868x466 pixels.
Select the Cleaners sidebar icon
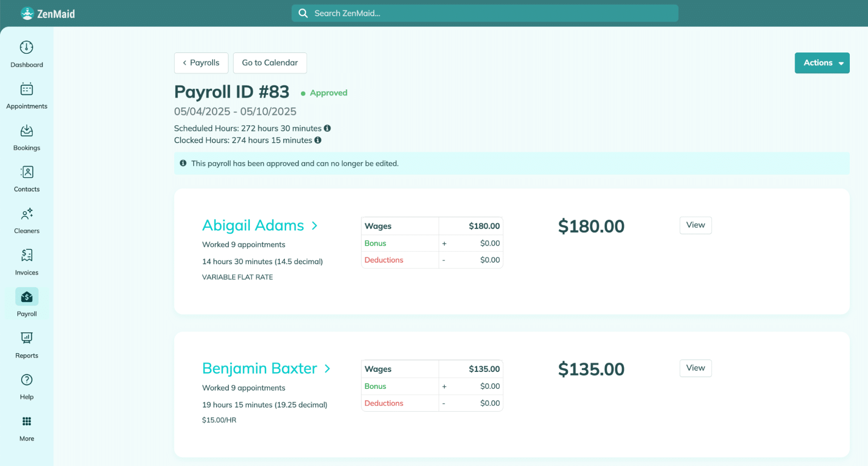coord(26,214)
